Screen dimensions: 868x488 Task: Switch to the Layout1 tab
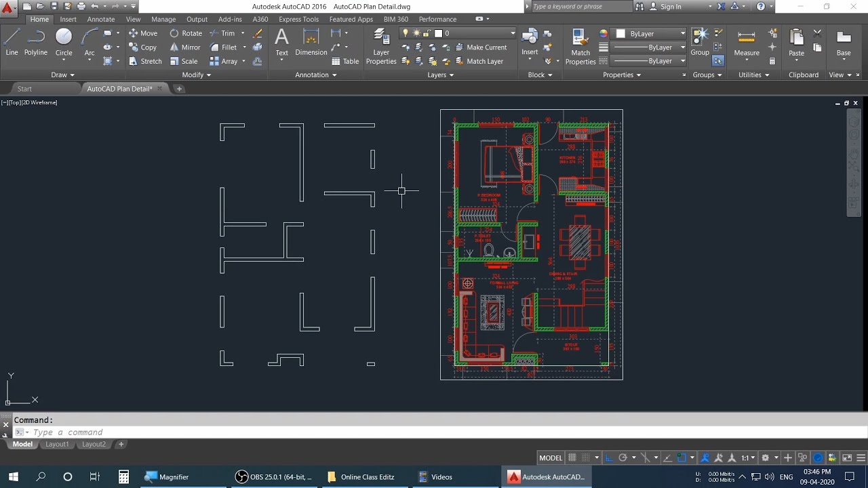(57, 445)
